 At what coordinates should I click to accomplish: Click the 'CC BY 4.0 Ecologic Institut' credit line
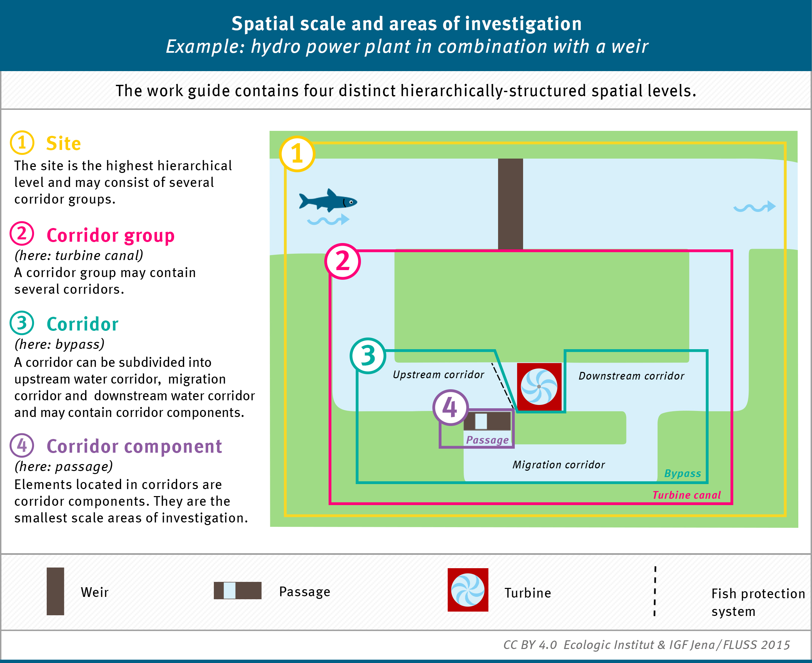click(x=647, y=645)
